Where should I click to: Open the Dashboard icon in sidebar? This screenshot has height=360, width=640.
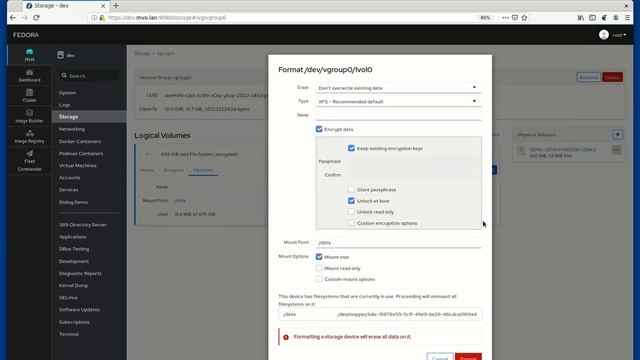(29, 73)
